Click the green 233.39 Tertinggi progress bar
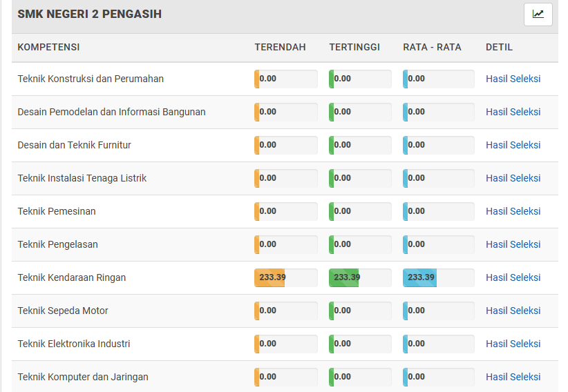 [360, 277]
